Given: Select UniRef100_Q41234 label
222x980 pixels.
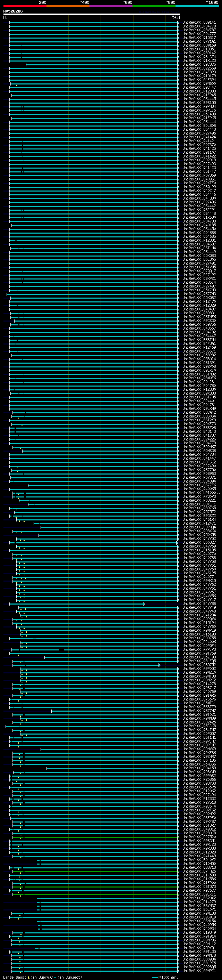Looking at the screenshot, I should coord(199,615).
